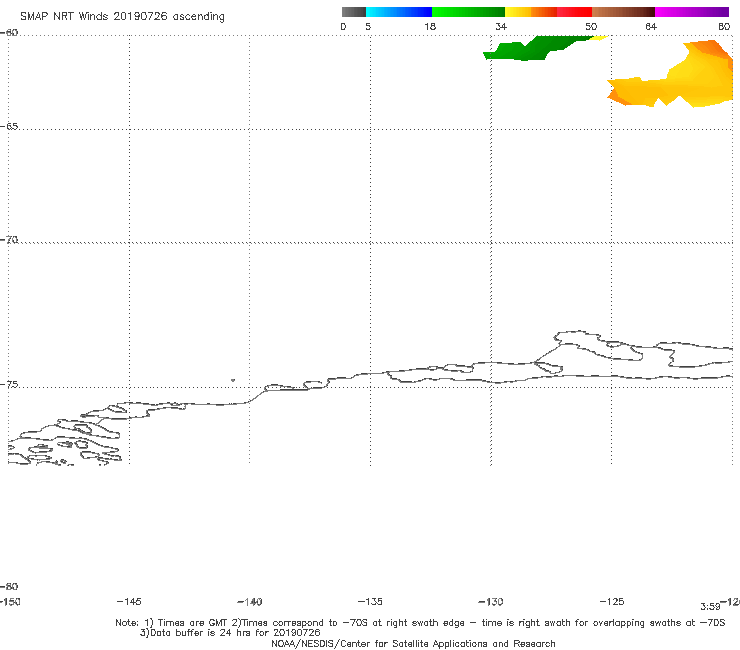Screen dimensions: 740x650
Task: Select the red color bar segment
Action: [x=574, y=12]
